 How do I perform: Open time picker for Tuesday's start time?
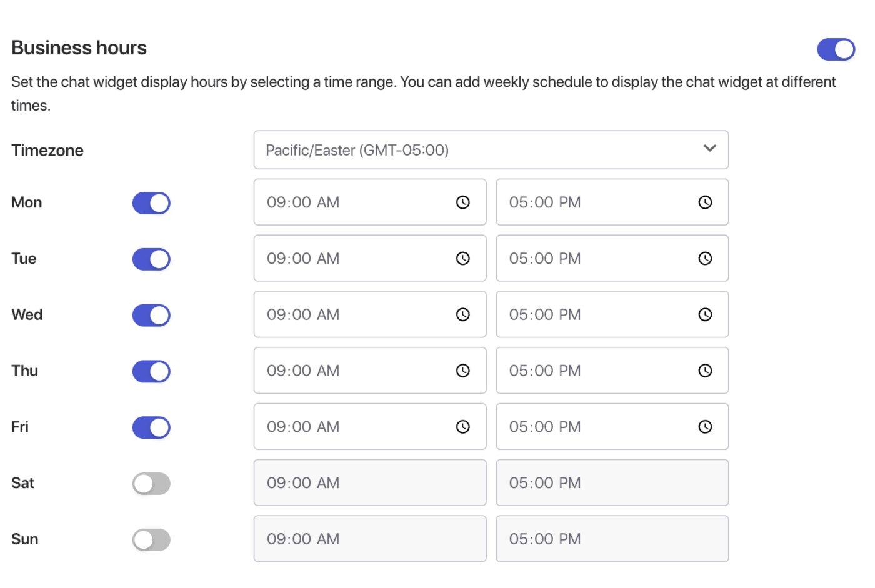click(462, 259)
